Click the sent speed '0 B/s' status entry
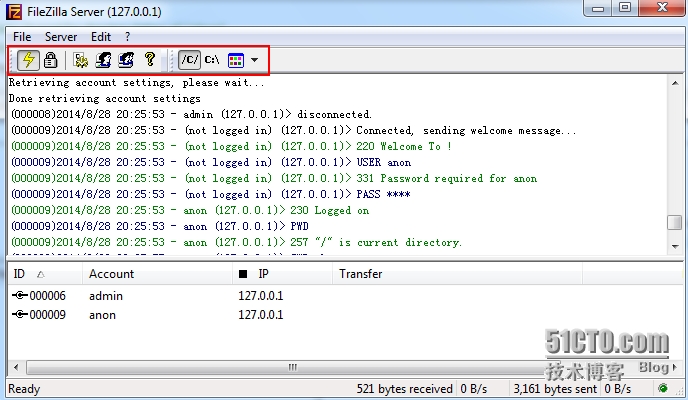688x400 pixels. point(618,389)
